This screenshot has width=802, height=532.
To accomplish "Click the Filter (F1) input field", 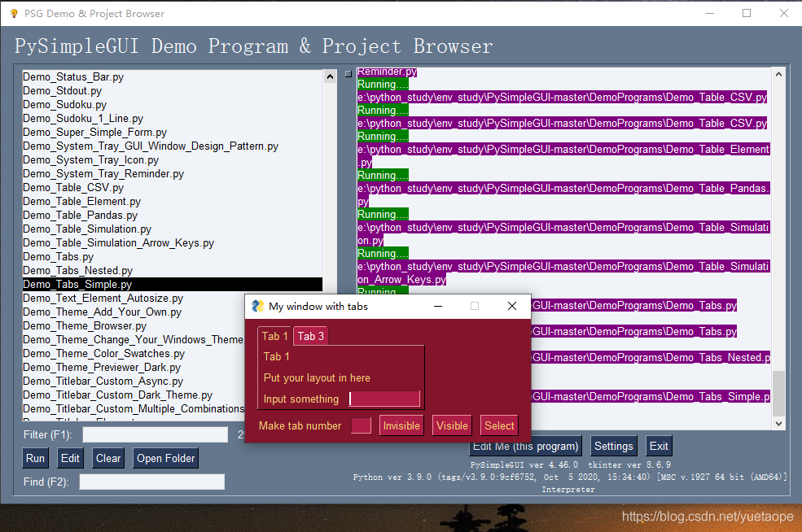I will point(156,435).
